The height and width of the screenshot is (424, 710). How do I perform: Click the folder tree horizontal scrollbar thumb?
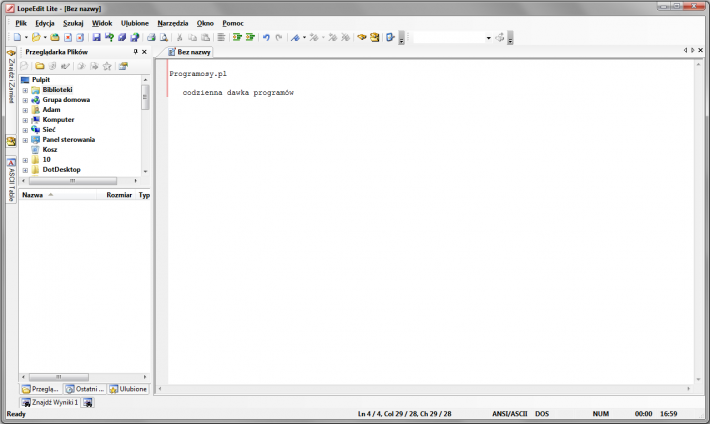click(72, 181)
